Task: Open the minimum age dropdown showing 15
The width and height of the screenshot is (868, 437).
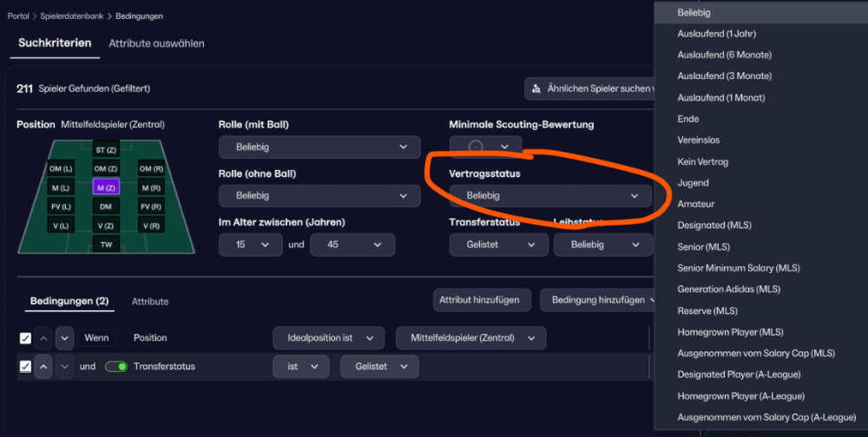Action: coord(251,245)
